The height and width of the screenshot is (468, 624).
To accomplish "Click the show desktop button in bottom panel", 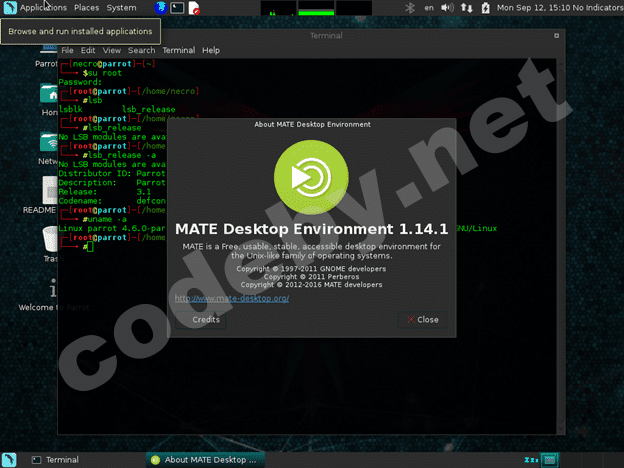I will pyautogui.click(x=10, y=460).
